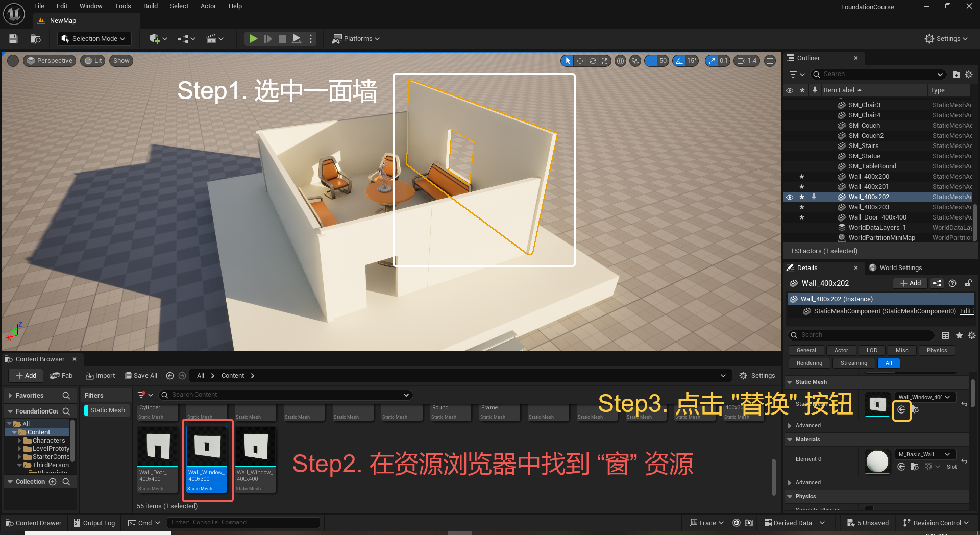Select the NewMap level tab

[63, 21]
